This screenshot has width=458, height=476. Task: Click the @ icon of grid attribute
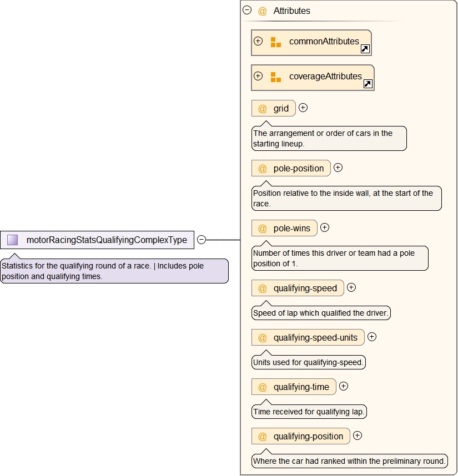[x=263, y=109]
